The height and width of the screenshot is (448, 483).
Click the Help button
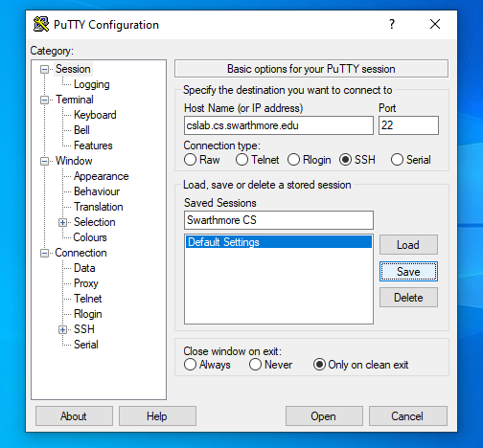click(x=157, y=416)
